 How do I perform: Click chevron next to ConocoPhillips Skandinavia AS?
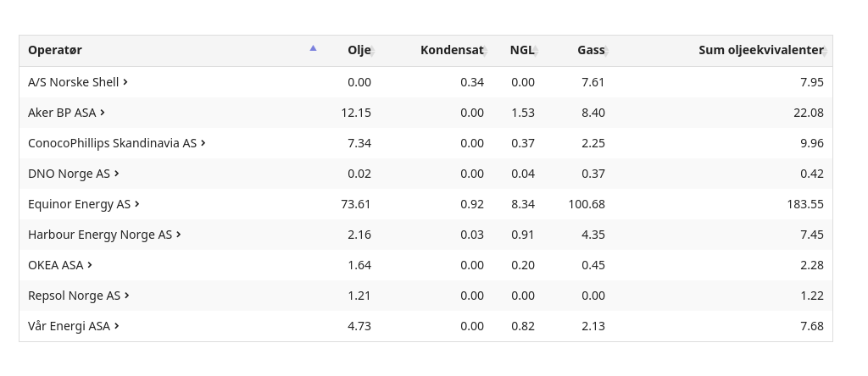tap(203, 143)
